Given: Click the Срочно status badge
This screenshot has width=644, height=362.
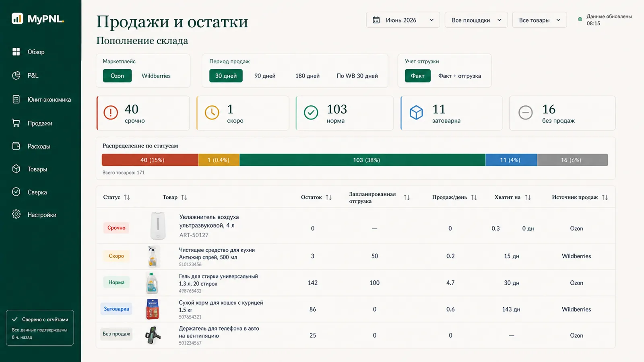Looking at the screenshot, I should pyautogui.click(x=116, y=228).
